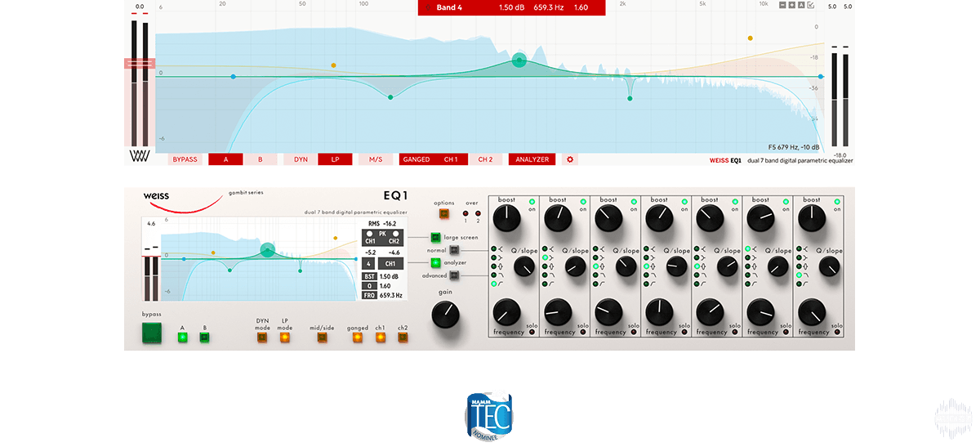
Task: Click the small A icon at top right of graph
Action: pyautogui.click(x=801, y=5)
